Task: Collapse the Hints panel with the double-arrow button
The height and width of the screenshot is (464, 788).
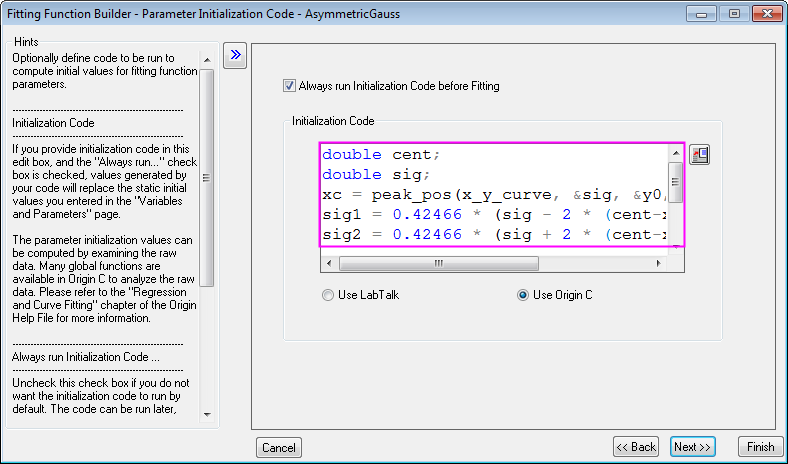Action: (235, 55)
